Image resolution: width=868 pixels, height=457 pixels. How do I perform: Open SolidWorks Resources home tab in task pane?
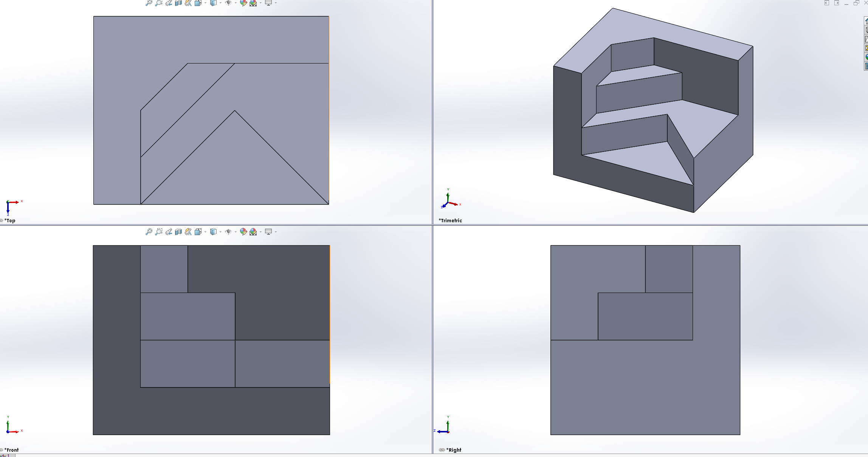tap(866, 21)
